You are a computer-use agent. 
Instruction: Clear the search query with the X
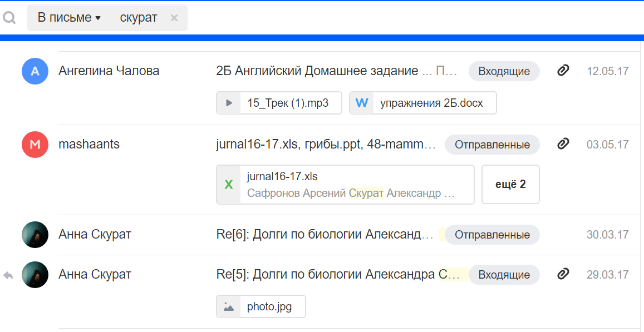(x=174, y=18)
